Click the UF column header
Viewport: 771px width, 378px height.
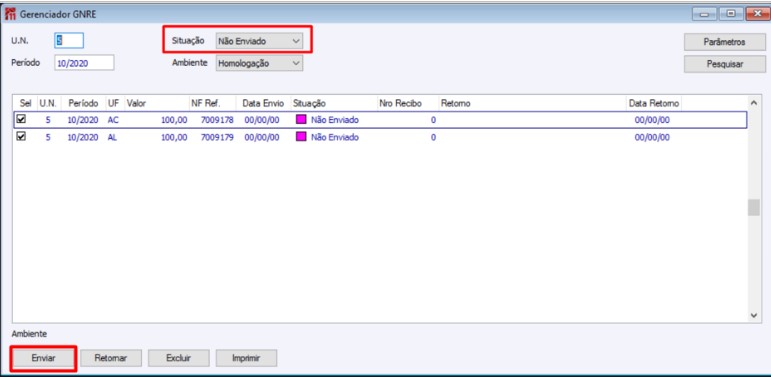(x=115, y=104)
